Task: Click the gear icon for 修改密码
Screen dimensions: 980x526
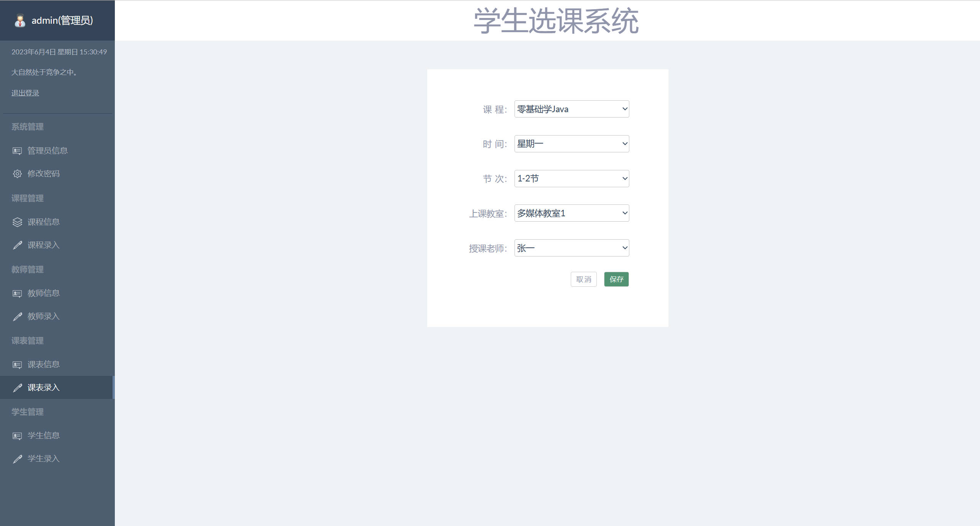Action: 17,173
